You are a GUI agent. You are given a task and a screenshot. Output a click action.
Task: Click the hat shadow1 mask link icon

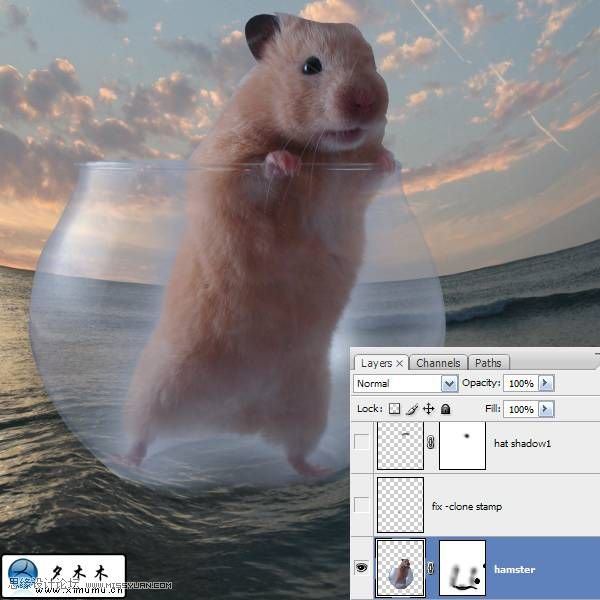(x=431, y=443)
